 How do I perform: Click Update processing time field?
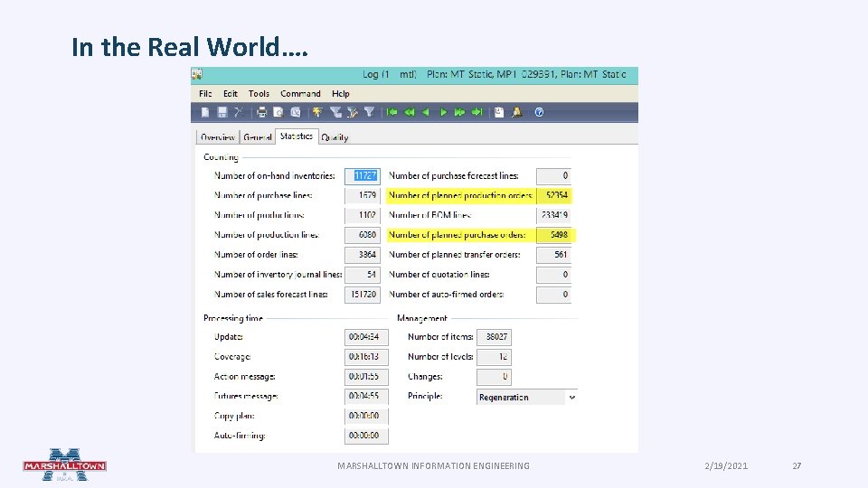(x=366, y=337)
